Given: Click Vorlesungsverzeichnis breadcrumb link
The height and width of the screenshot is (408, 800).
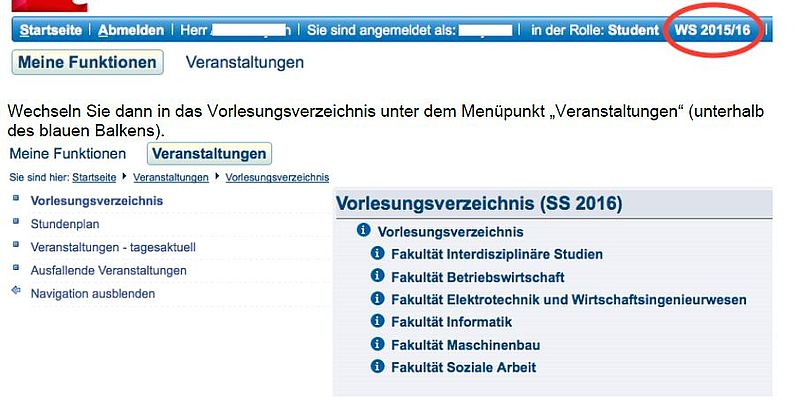Looking at the screenshot, I should tap(277, 177).
